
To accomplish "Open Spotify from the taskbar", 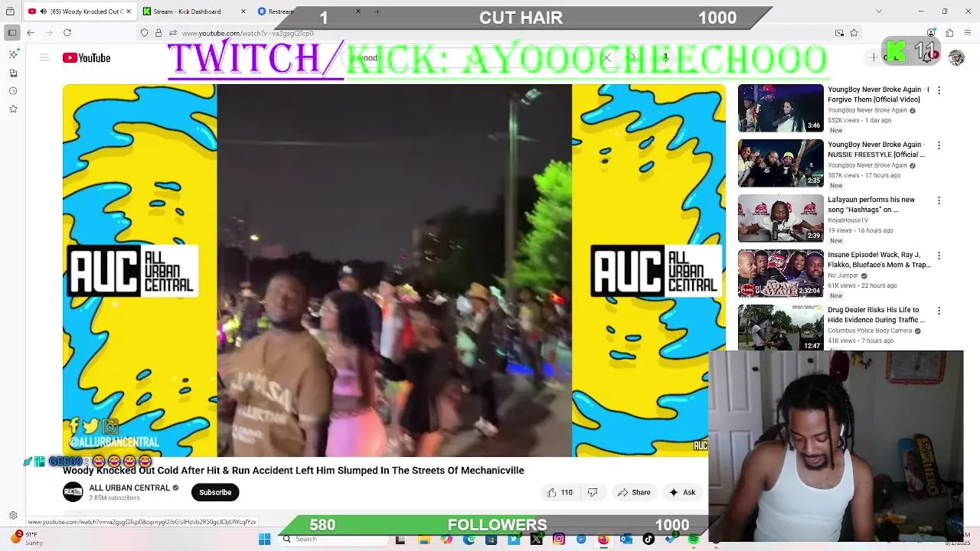I will [x=694, y=539].
